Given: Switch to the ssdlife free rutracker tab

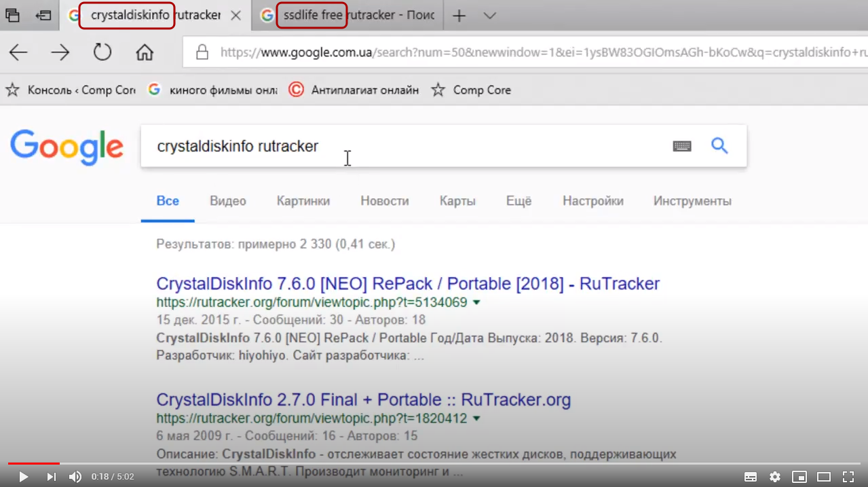Looking at the screenshot, I should pos(350,16).
